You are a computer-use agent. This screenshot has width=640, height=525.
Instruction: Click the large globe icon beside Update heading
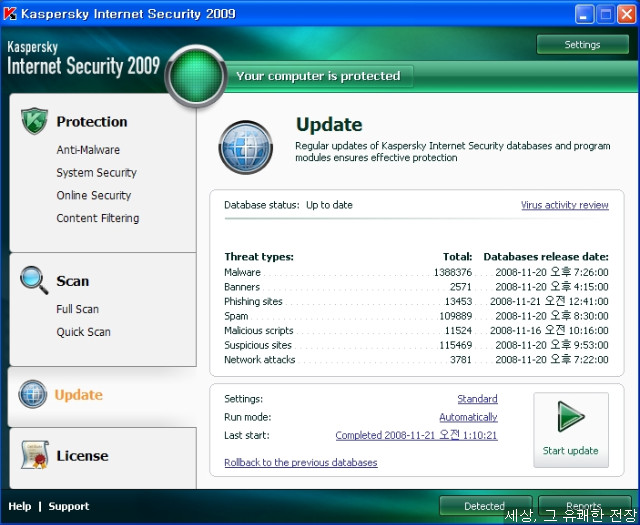coord(246,147)
